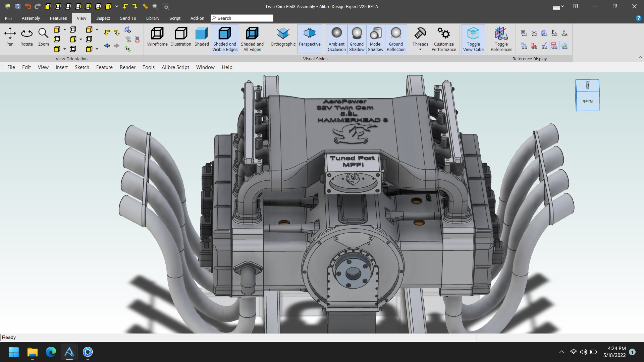Viewport: 644px width, 362px height.
Task: Open Windows Start menu
Action: [14, 352]
